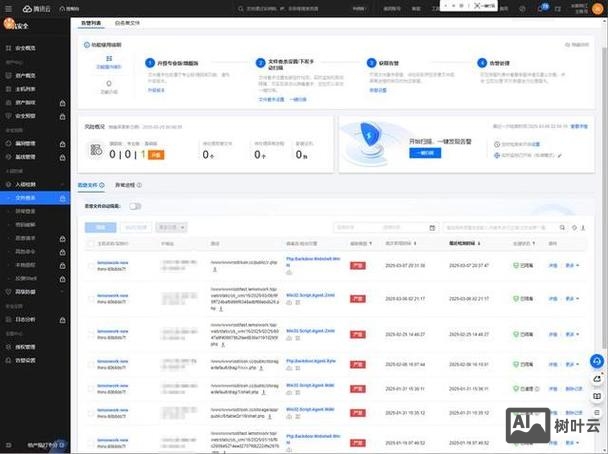Click the info icon next to 恶意文件 tab
Viewport: 608px width, 454px height.
[x=101, y=185]
